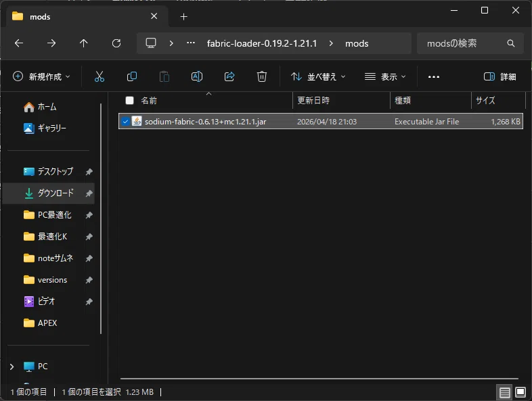Go up one directory level
Image resolution: width=532 pixels, height=401 pixels.
pos(83,43)
